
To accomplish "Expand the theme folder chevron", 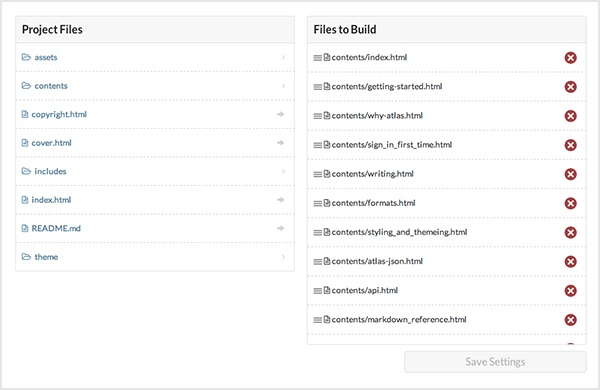I will click(283, 257).
